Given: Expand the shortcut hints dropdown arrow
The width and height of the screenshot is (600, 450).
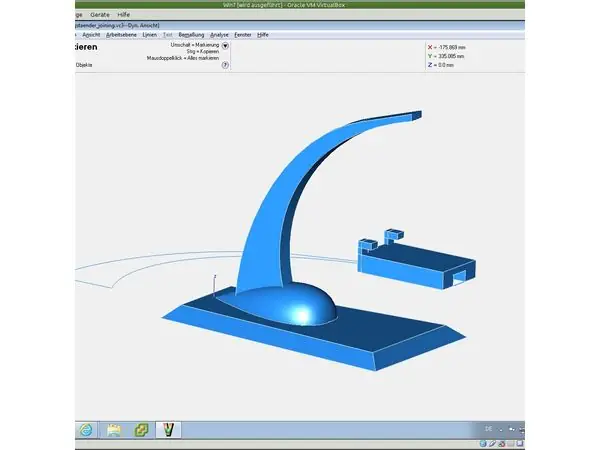Looking at the screenshot, I should coord(225,46).
